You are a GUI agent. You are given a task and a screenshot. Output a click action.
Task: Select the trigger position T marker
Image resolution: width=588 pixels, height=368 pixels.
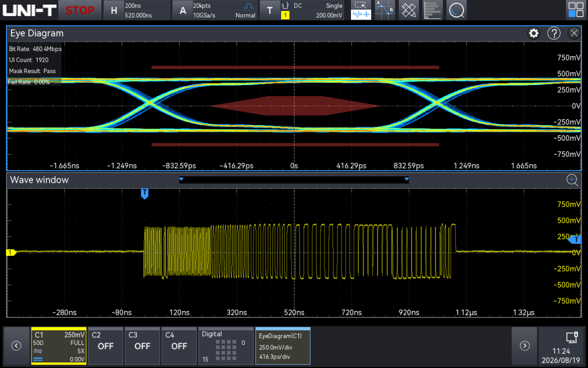[144, 194]
